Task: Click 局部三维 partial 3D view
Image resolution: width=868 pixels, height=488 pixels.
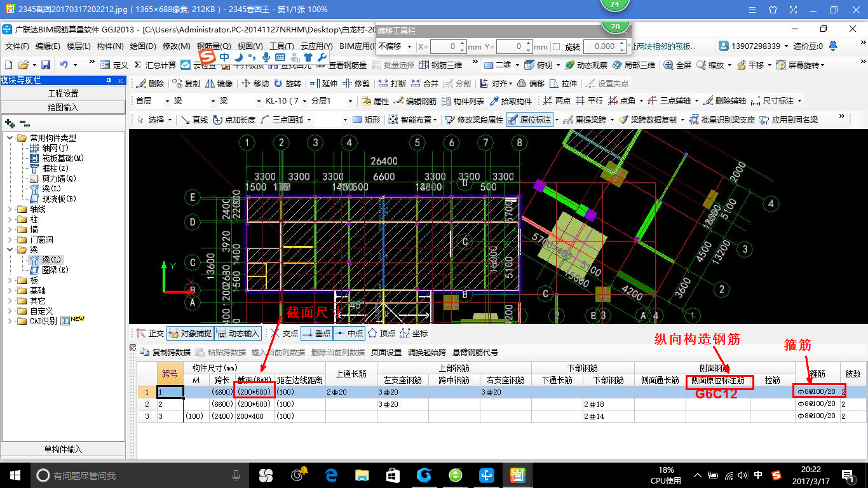Action: coord(634,65)
